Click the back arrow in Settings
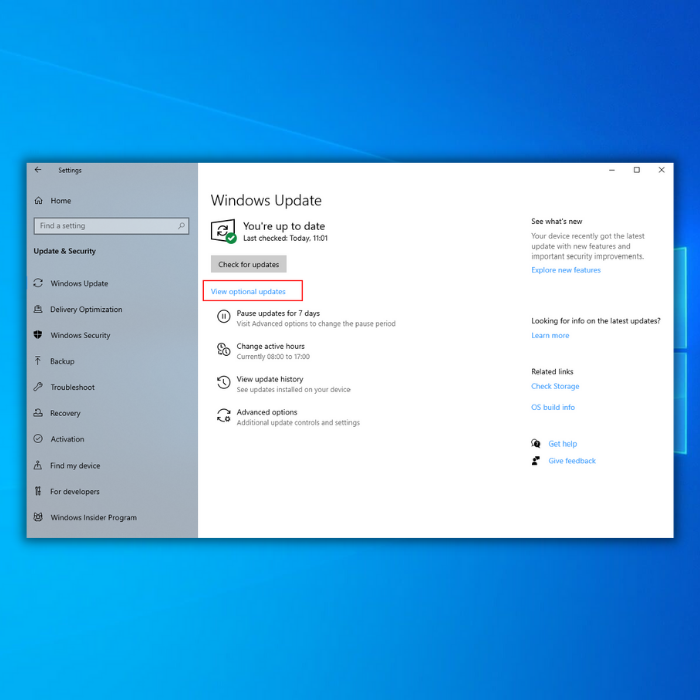This screenshot has height=700, width=700. pos(38,170)
